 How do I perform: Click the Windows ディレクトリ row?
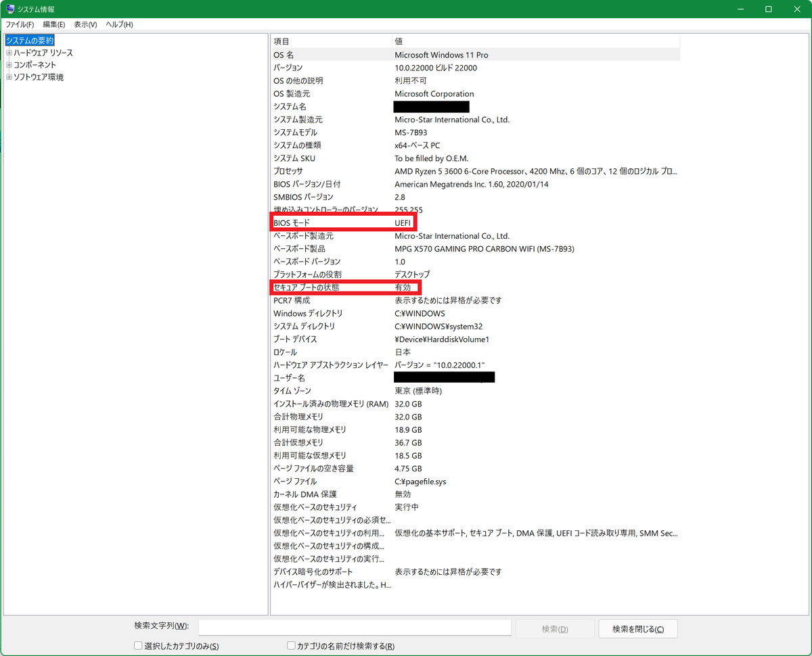[x=475, y=313]
